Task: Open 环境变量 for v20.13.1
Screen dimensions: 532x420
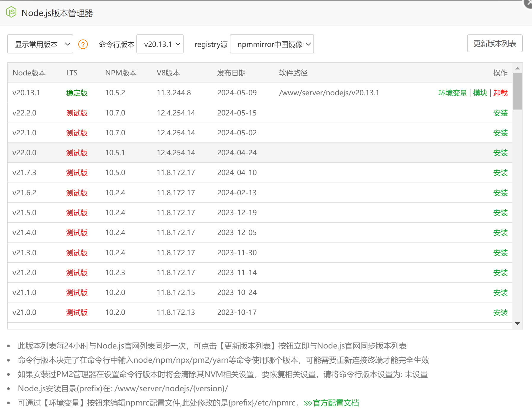Action: [453, 93]
